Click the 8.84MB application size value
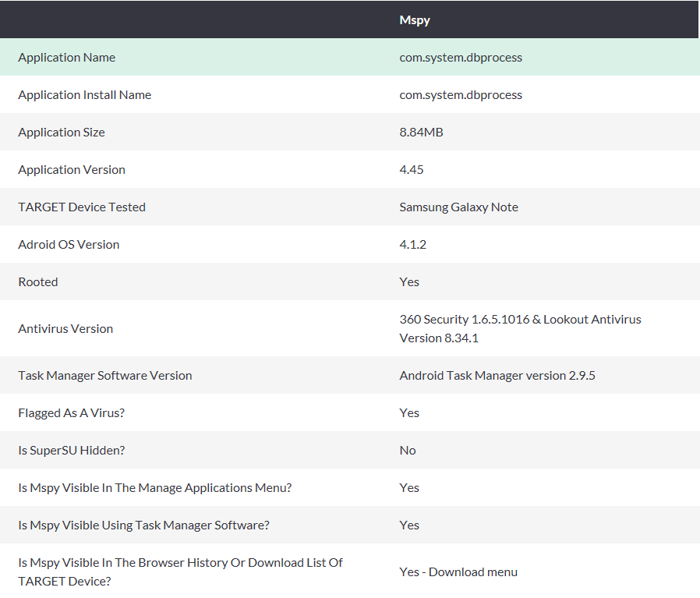 click(x=421, y=133)
